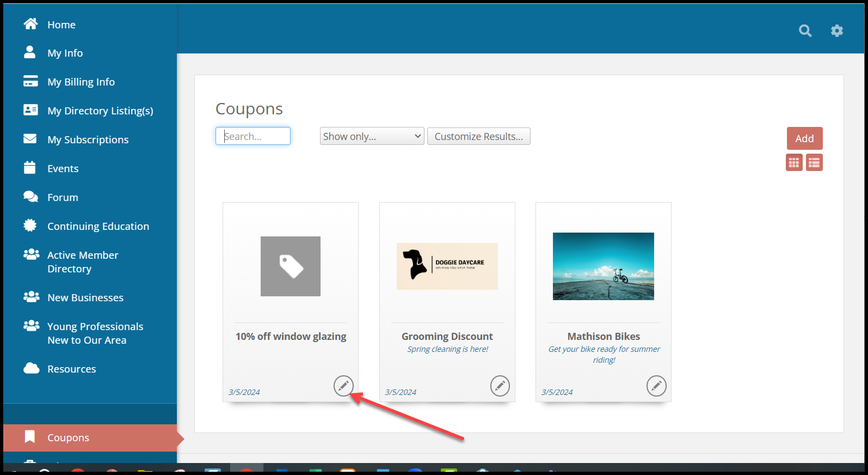Edit the 10% off window glazing coupon
This screenshot has height=475, width=868.
click(343, 386)
